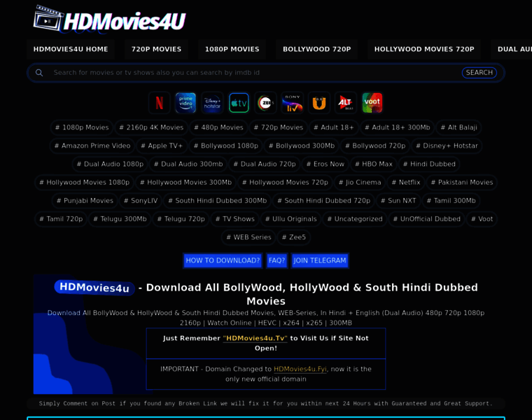The width and height of the screenshot is (532, 420).
Task: Open the # Disney+ Hotstar tag
Action: (x=447, y=146)
